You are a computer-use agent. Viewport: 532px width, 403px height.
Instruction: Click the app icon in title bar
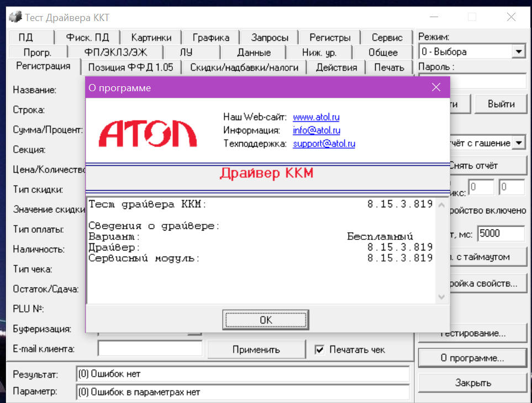click(x=15, y=17)
